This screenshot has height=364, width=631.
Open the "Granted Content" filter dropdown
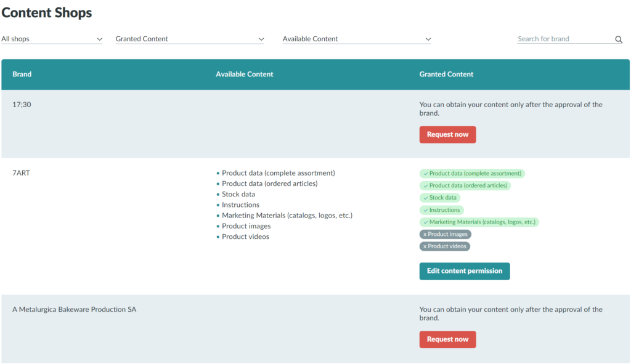[189, 38]
